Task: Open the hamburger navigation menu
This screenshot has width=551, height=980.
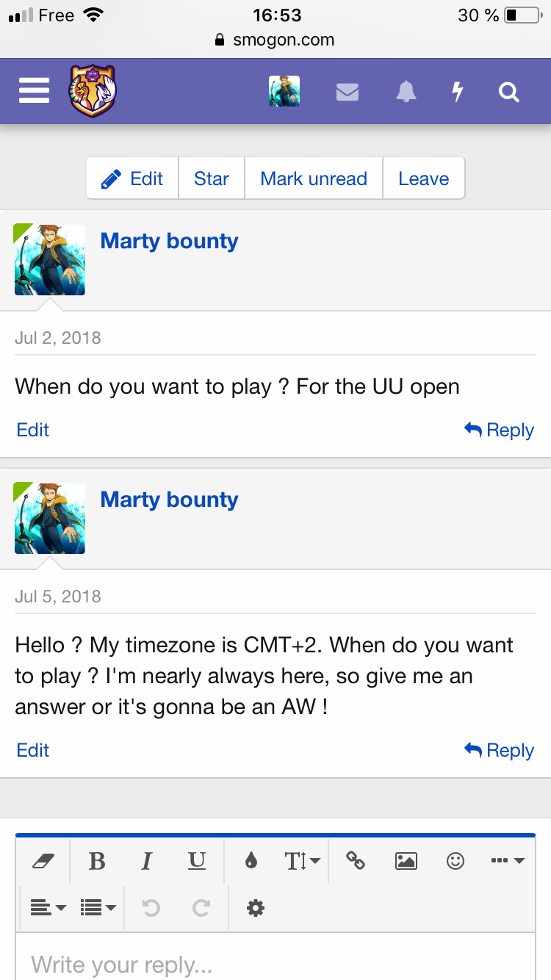Action: 34,91
